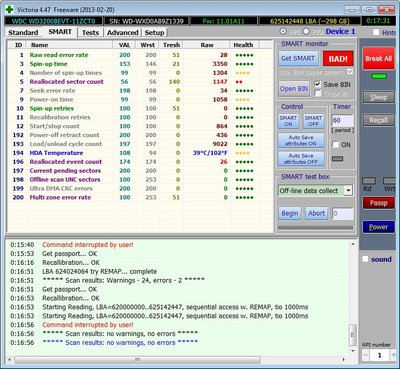Toggle the Save BIN checkbox
The height and width of the screenshot is (369, 400).
(318, 84)
